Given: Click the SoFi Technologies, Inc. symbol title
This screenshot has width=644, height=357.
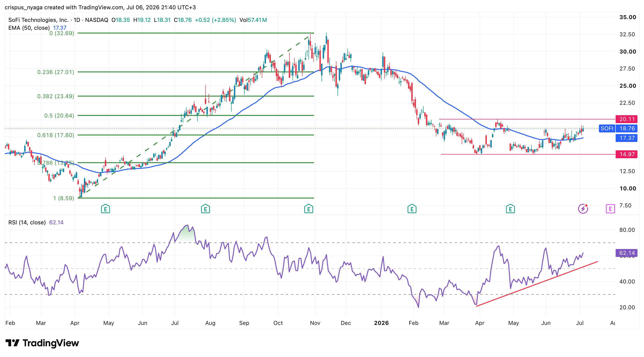Looking at the screenshot, I should point(38,20).
